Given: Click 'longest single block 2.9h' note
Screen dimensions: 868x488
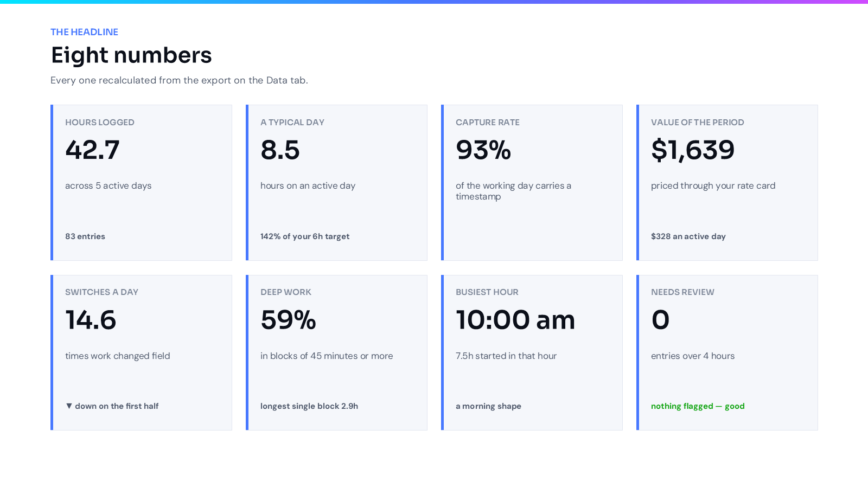Looking at the screenshot, I should click(x=309, y=406).
